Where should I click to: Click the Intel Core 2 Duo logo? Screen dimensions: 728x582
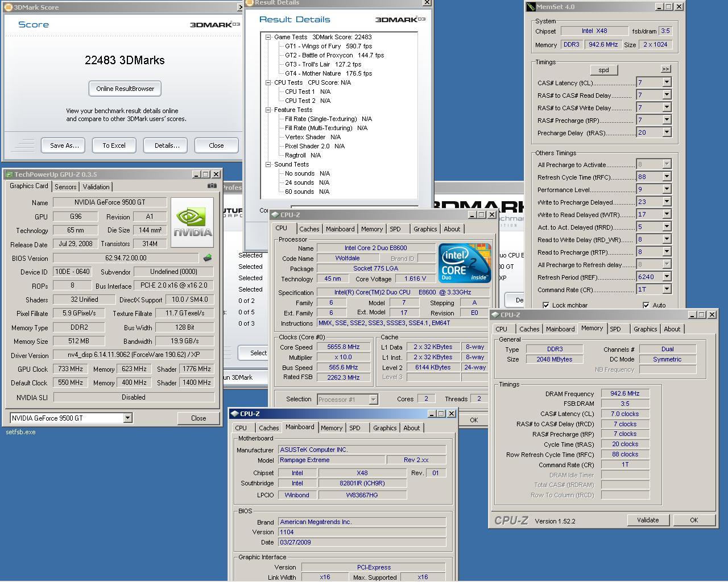point(465,263)
